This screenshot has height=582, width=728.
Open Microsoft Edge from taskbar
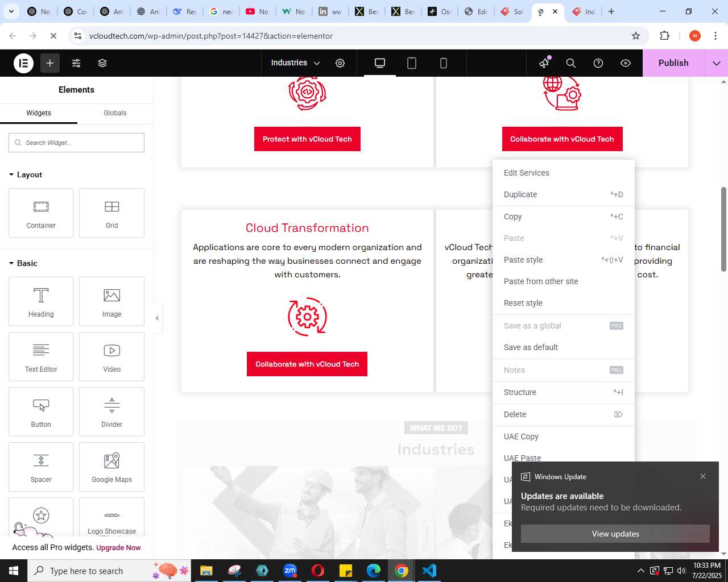click(x=374, y=571)
